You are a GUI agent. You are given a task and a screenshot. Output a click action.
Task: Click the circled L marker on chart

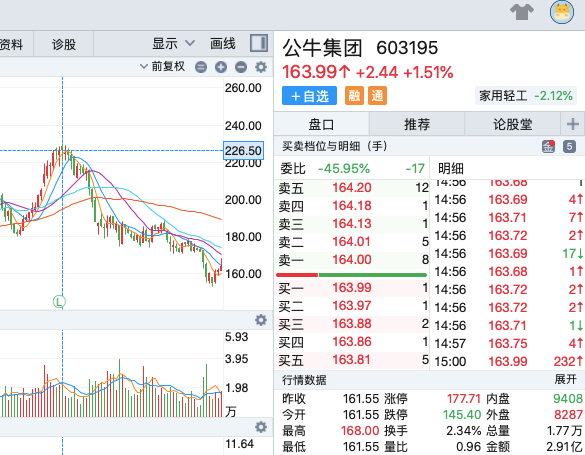59,301
